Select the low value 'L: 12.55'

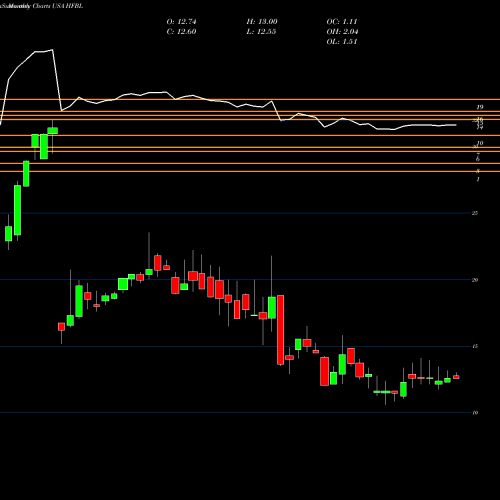(261, 32)
